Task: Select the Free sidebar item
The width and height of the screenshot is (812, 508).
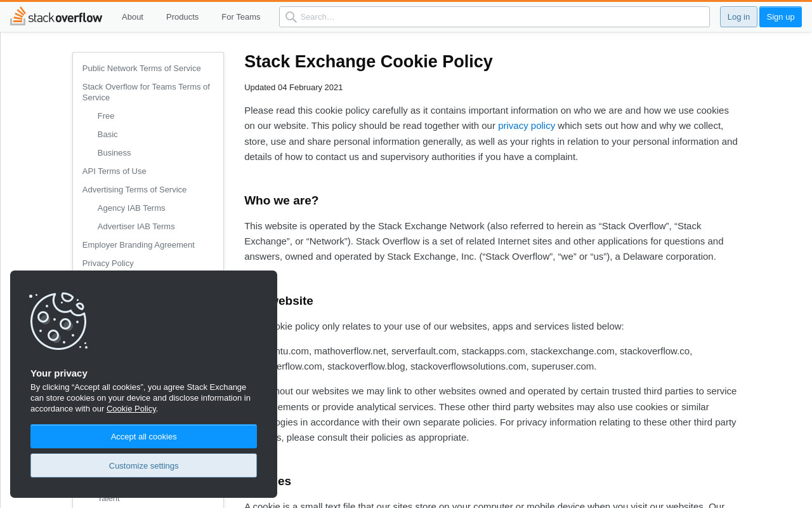Action: (106, 116)
